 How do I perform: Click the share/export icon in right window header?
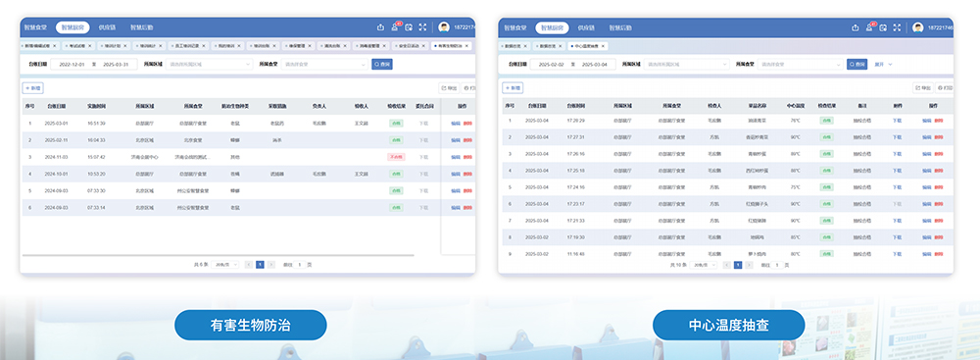pos(856,27)
